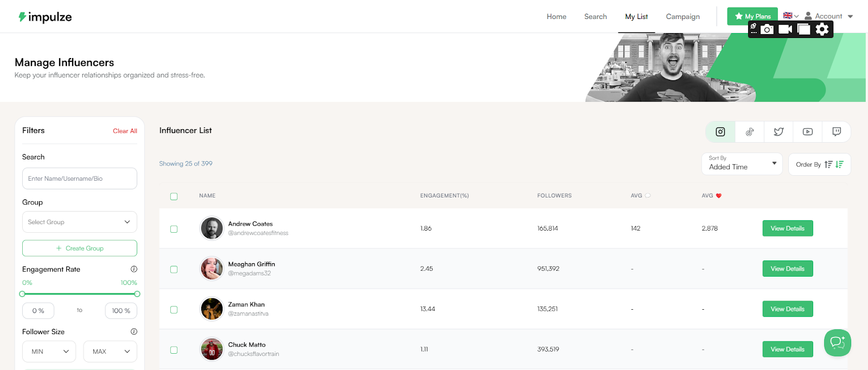Click the Account user icon
The image size is (868, 370).
point(808,16)
